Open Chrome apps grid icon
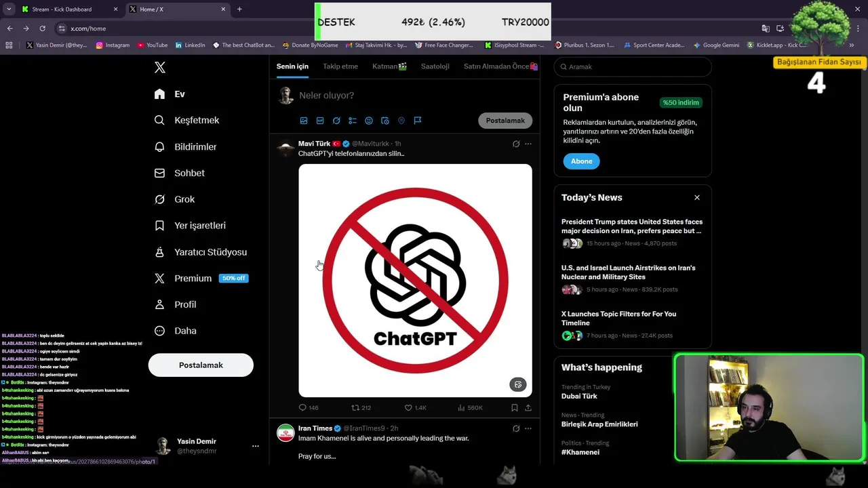 9,45
